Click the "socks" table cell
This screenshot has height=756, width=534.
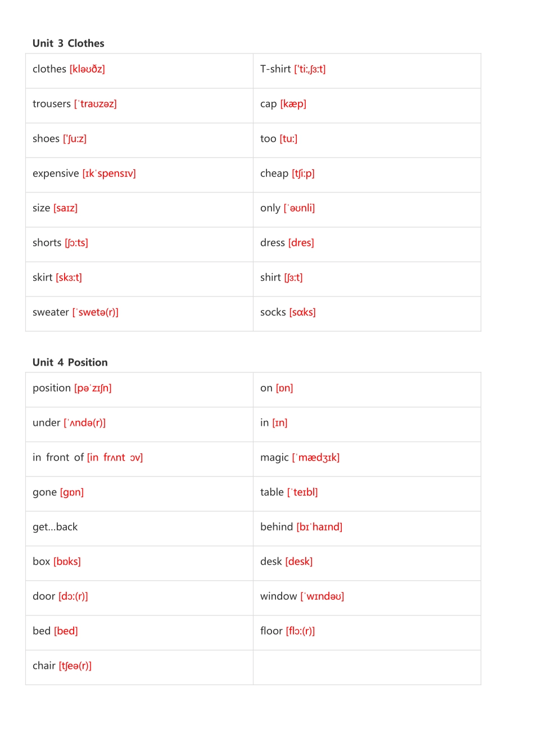(x=366, y=313)
